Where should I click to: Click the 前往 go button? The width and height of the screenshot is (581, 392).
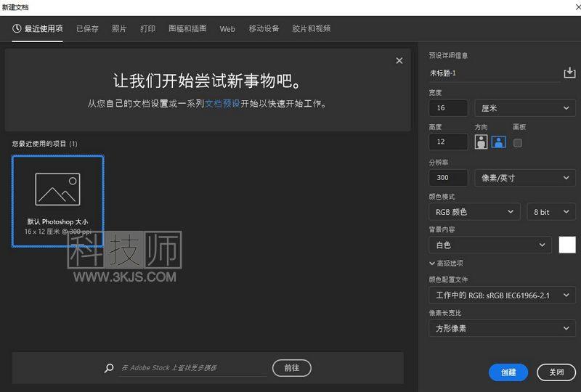pos(292,368)
